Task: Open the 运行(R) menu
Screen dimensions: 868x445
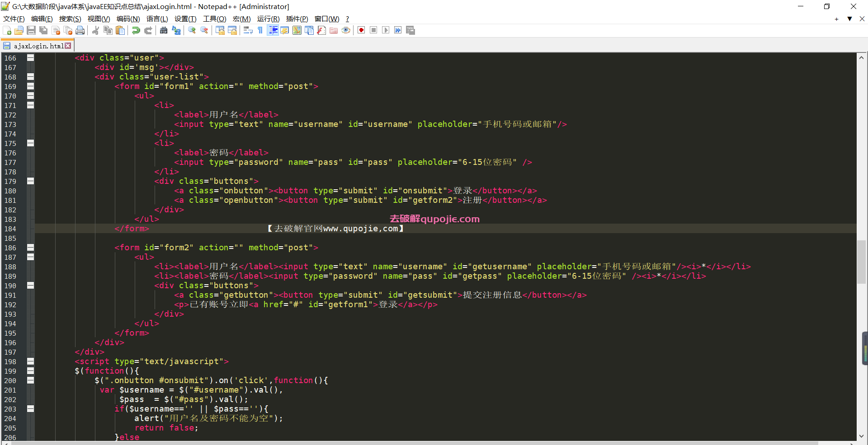Action: point(268,19)
